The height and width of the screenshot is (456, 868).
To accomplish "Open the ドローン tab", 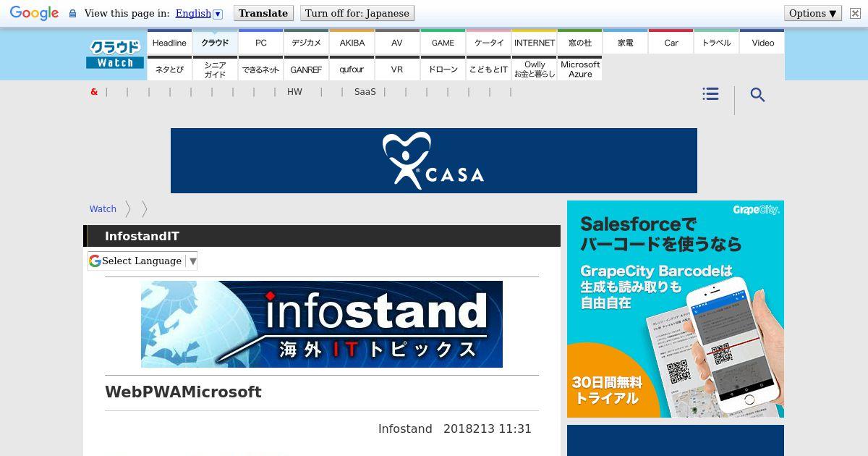I will [443, 69].
